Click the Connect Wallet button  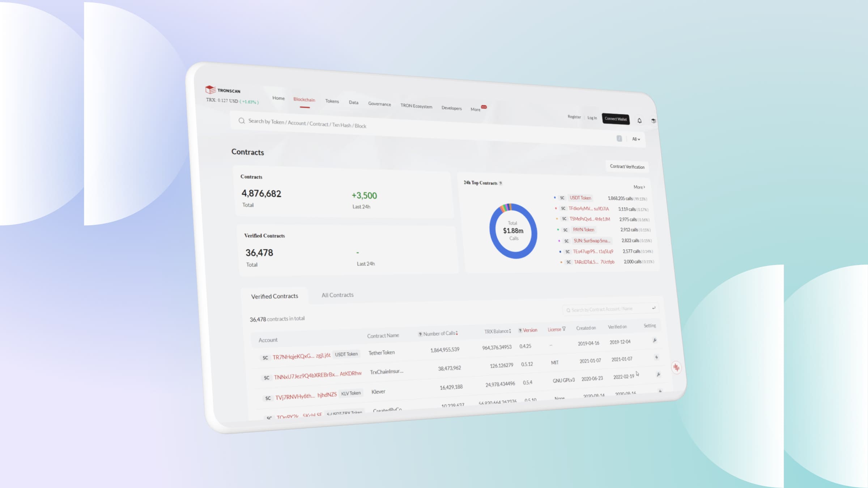[615, 118]
